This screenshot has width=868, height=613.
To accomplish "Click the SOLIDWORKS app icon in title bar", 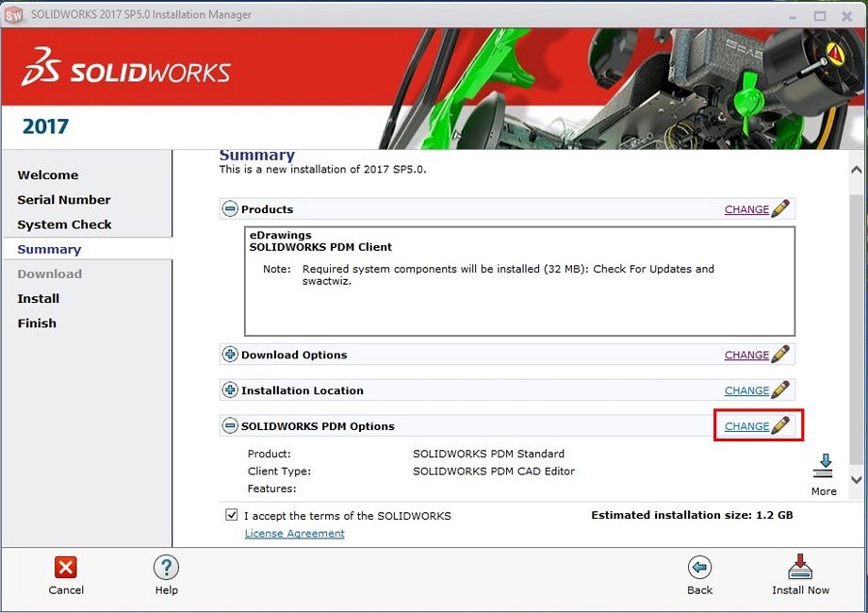I will [14, 15].
